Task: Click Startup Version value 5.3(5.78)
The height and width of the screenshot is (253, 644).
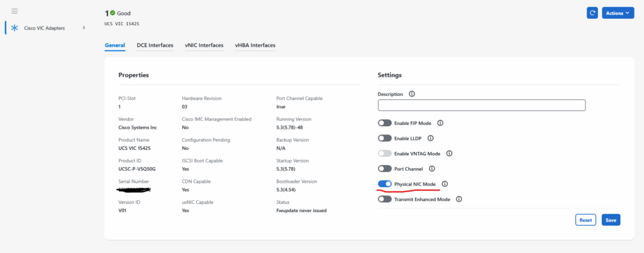Action: pos(287,169)
